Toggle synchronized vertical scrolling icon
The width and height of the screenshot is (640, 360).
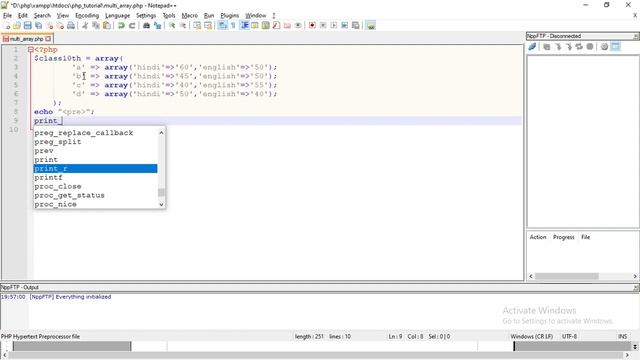197,26
